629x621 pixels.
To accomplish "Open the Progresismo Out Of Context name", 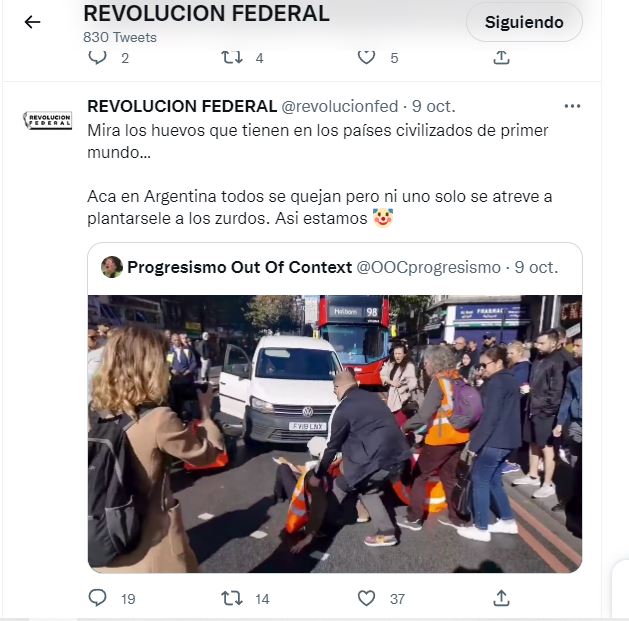I will point(239,268).
